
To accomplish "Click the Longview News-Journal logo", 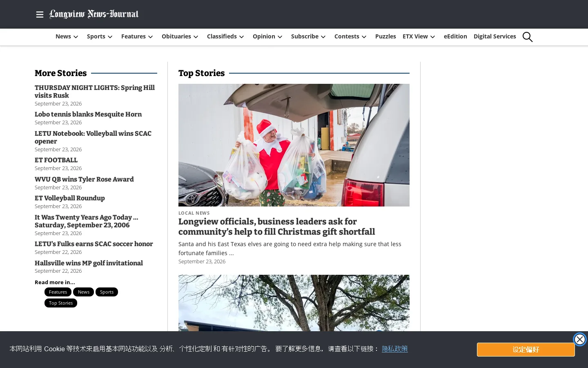I will tap(94, 14).
